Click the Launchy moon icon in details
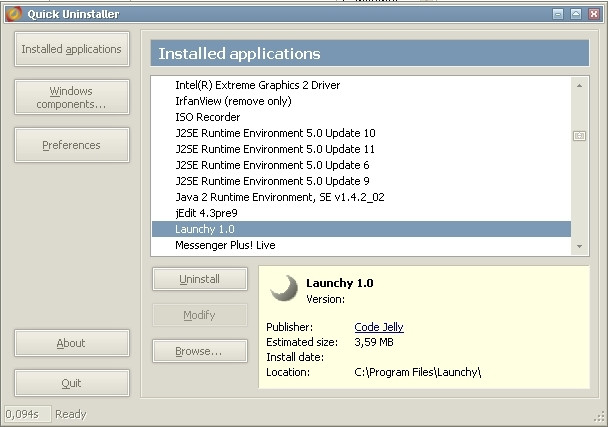Screen dimensions: 608x427 click(x=284, y=288)
